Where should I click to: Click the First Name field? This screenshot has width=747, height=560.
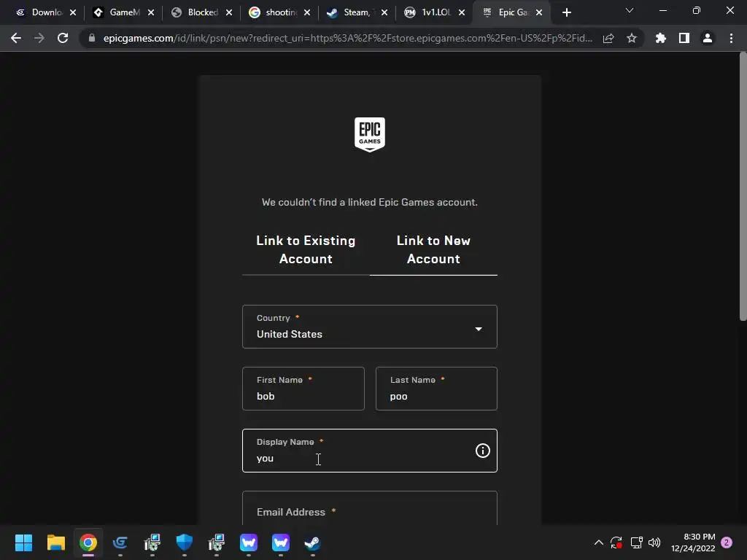[x=303, y=389]
